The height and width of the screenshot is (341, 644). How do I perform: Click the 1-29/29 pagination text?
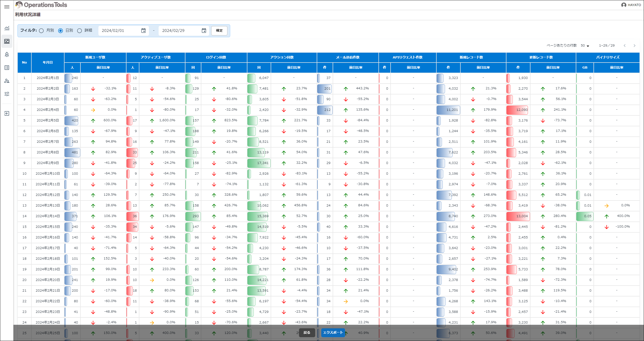607,46
